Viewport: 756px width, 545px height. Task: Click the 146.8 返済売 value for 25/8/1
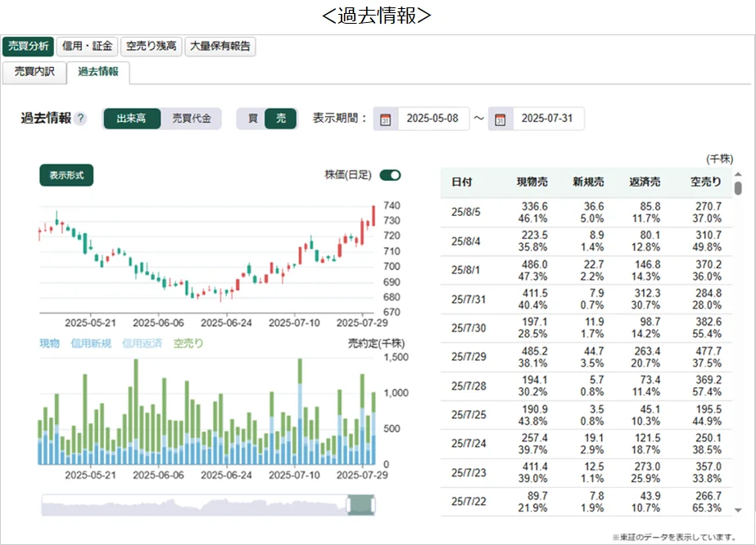[648, 264]
